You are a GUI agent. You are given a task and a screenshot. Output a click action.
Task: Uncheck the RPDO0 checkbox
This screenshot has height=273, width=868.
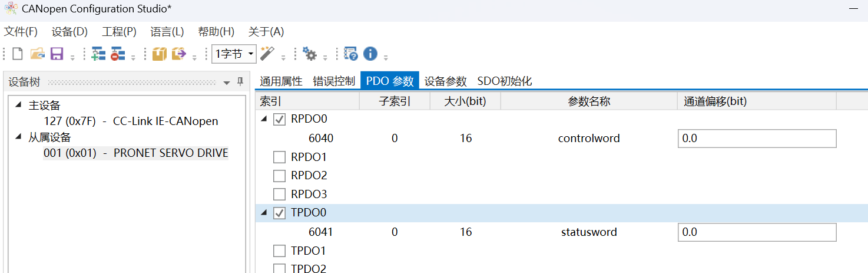(x=280, y=120)
